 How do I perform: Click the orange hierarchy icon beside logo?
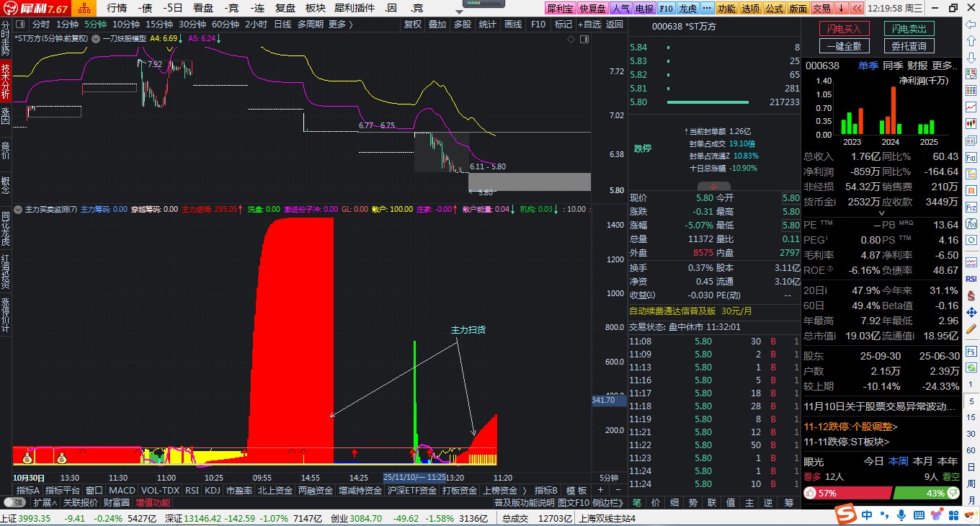[84, 9]
